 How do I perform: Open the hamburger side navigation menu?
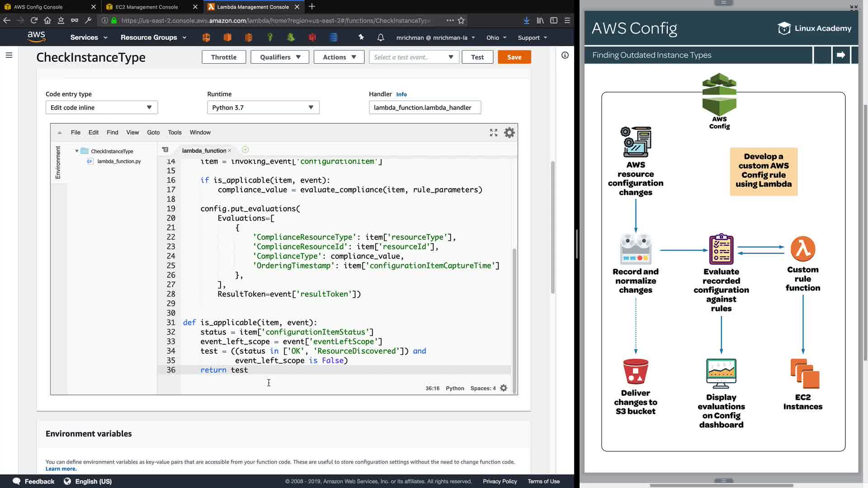pyautogui.click(x=9, y=55)
